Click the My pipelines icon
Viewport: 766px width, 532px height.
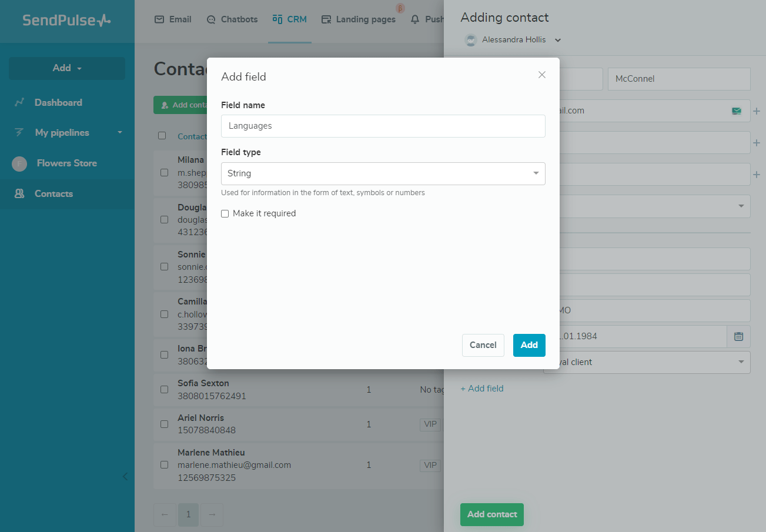tap(19, 133)
